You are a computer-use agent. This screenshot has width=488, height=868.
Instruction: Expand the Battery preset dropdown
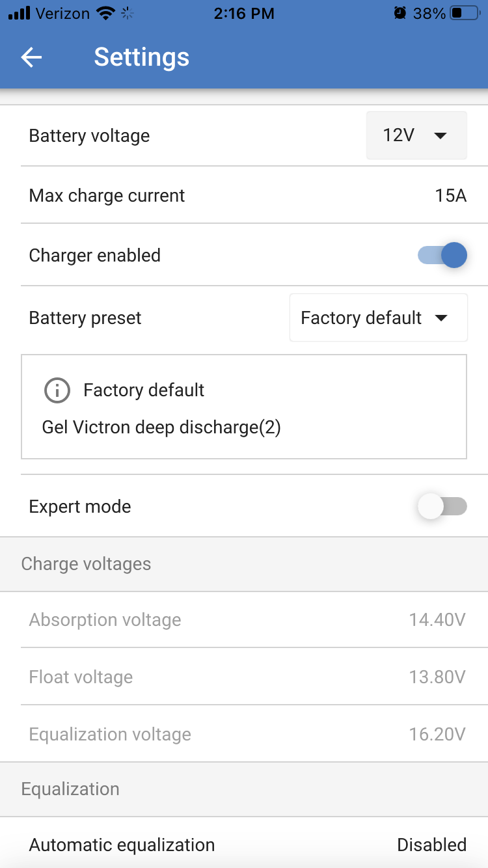click(378, 318)
